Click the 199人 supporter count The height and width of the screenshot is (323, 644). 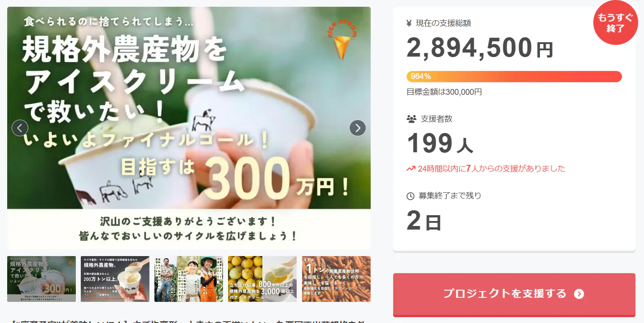pos(440,144)
